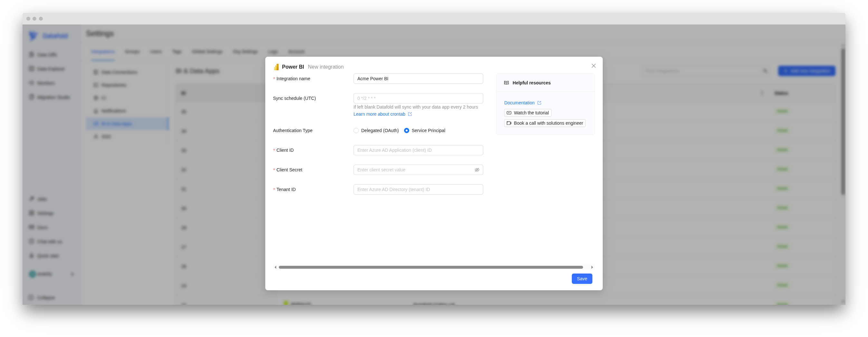Focus the Sync schedule crontab field
Image resolution: width=868 pixels, height=337 pixels.
418,98
